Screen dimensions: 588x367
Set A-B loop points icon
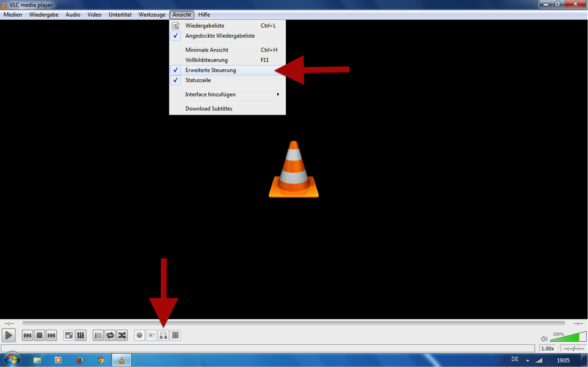click(163, 335)
